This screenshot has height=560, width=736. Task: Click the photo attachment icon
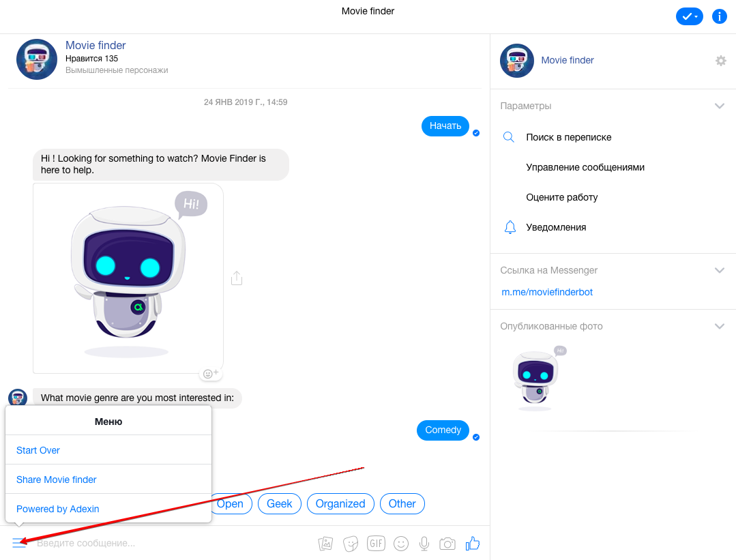coord(325,544)
